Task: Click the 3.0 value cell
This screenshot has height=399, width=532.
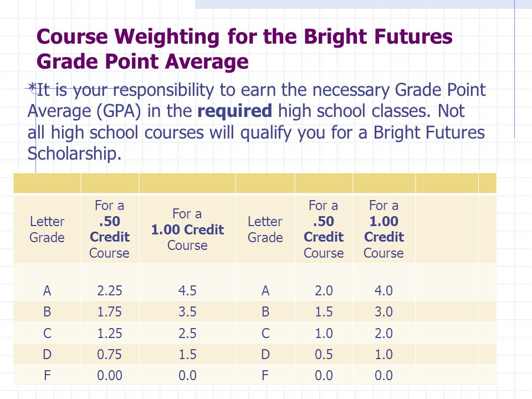Action: coord(383,312)
